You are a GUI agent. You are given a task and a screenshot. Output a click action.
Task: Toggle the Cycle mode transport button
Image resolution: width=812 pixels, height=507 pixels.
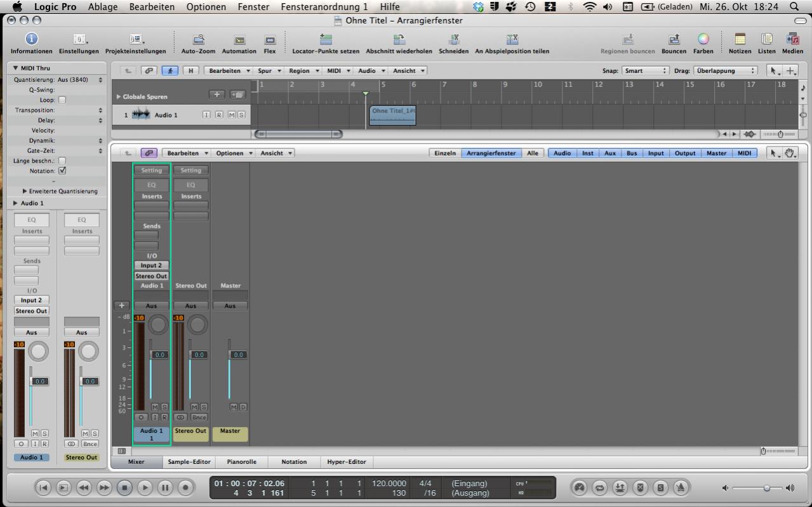click(x=599, y=487)
